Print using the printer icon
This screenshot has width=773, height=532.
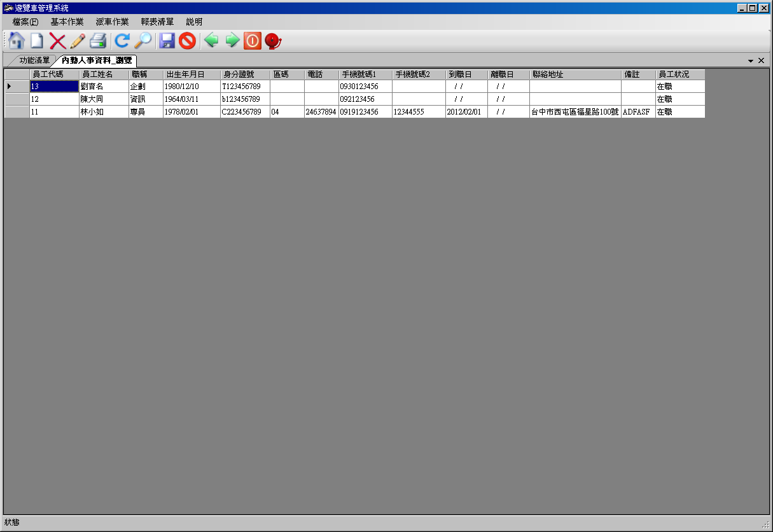click(x=98, y=41)
